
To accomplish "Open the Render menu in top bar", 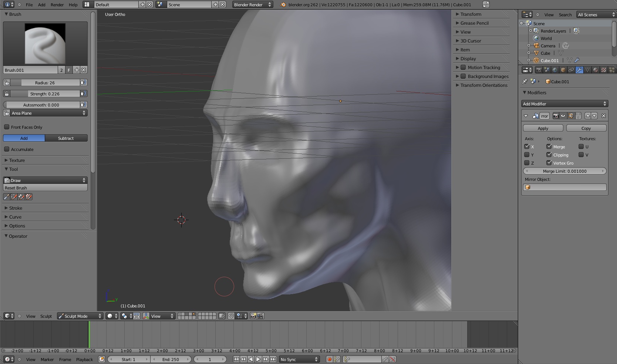I will tap(57, 5).
